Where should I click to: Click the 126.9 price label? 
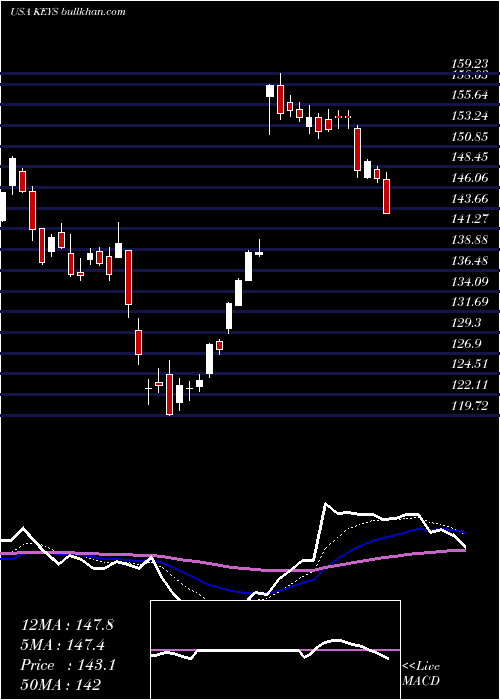point(467,343)
